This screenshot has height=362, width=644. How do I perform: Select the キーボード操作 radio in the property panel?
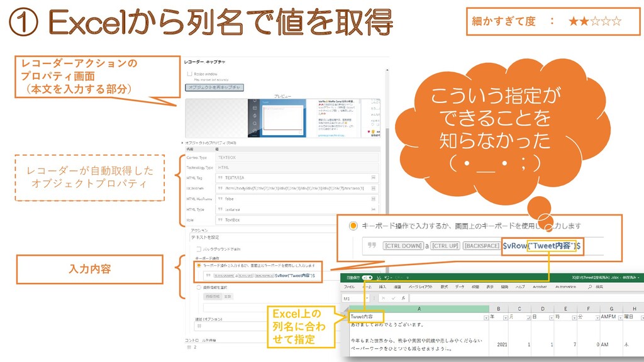[199, 265]
